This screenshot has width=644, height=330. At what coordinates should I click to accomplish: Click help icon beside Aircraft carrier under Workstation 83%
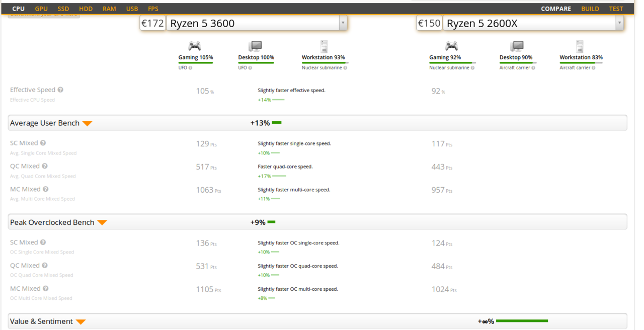594,68
